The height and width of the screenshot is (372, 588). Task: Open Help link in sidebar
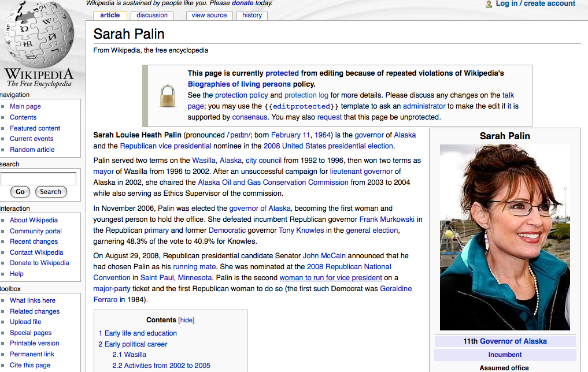coord(17,274)
